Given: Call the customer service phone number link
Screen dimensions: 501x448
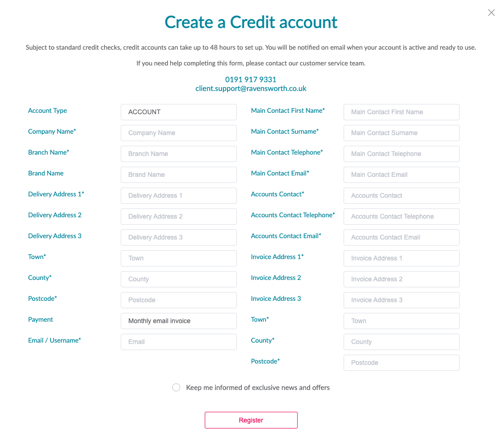Looking at the screenshot, I should click(x=251, y=79).
